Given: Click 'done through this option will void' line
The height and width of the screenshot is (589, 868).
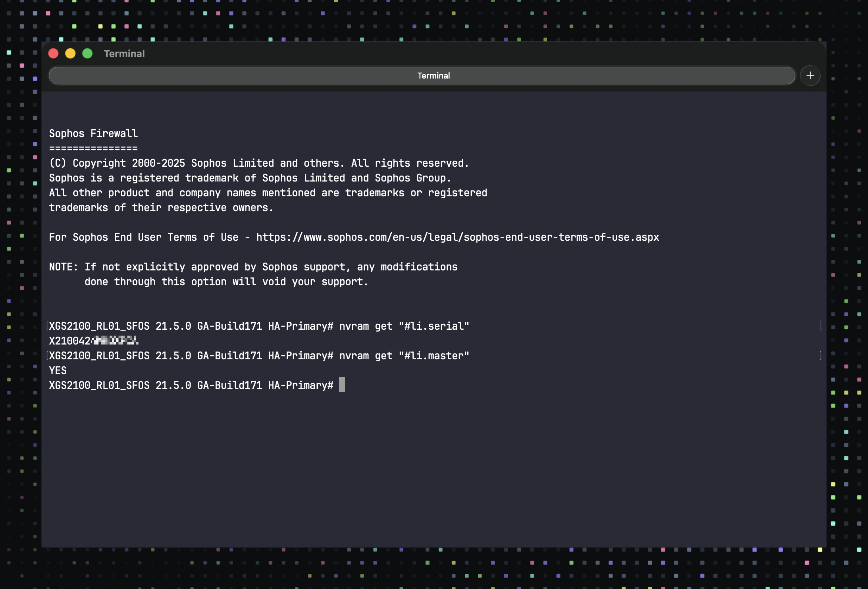Looking at the screenshot, I should click(226, 282).
